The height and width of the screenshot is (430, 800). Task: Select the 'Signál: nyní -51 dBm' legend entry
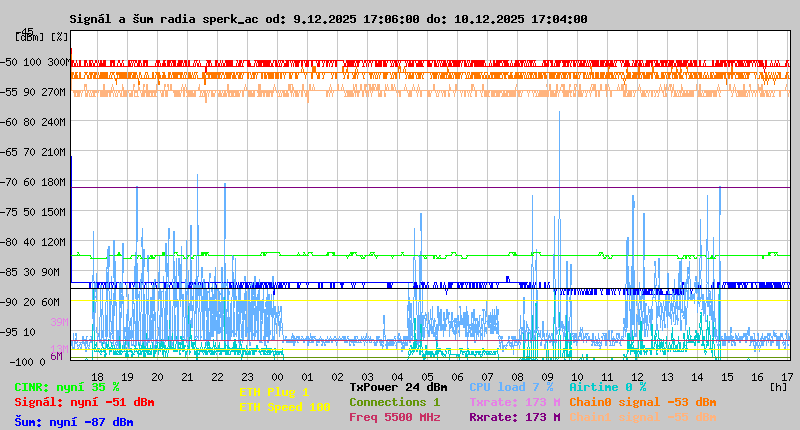(84, 402)
